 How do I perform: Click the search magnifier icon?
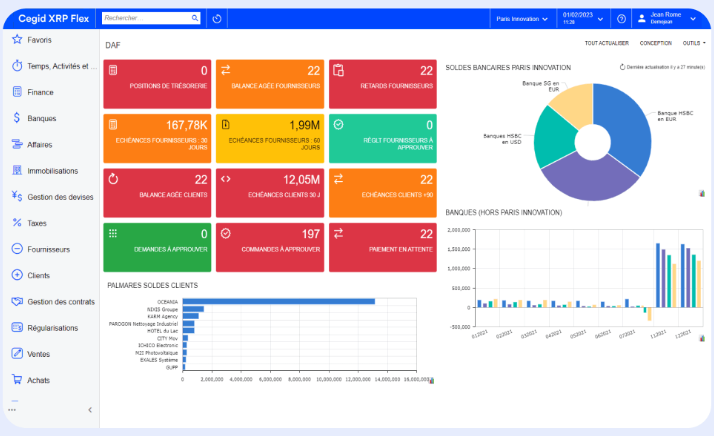coord(195,18)
